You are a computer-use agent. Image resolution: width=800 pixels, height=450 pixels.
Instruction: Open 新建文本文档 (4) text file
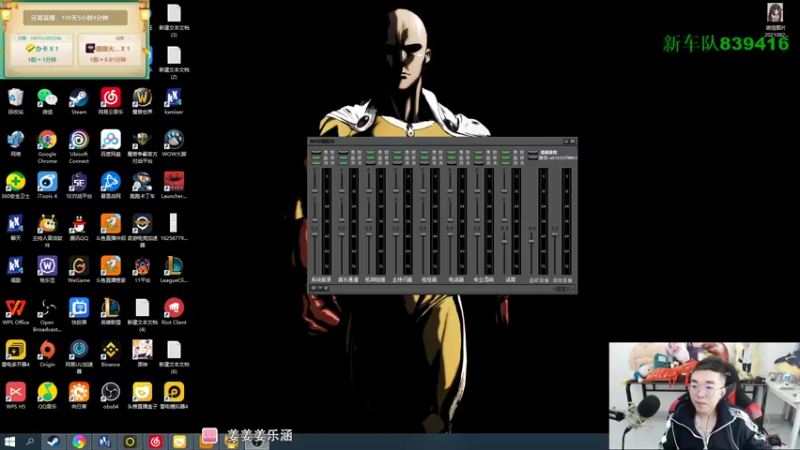pos(142,315)
